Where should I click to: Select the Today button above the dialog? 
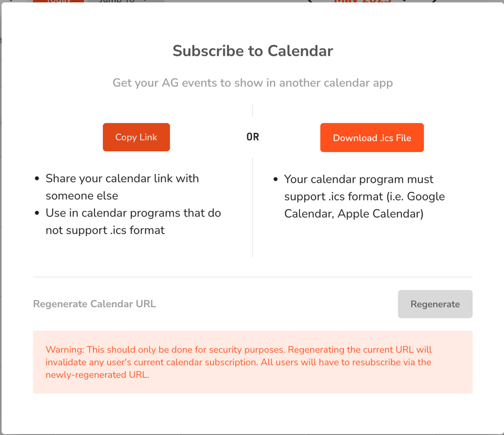58,3
